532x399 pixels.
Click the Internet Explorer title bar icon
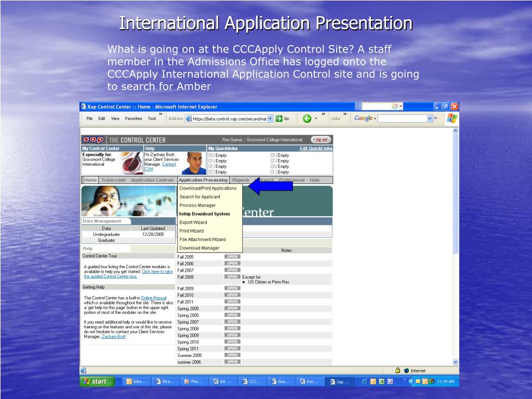[83, 106]
